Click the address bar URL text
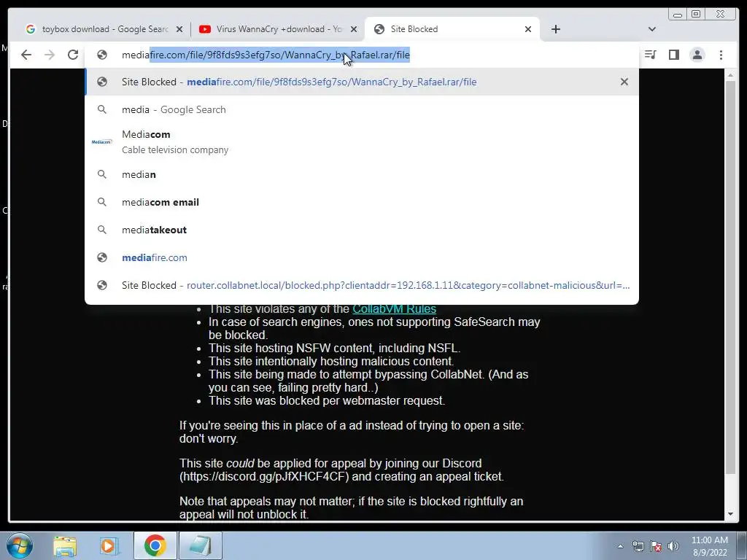The height and width of the screenshot is (560, 747). tap(266, 55)
